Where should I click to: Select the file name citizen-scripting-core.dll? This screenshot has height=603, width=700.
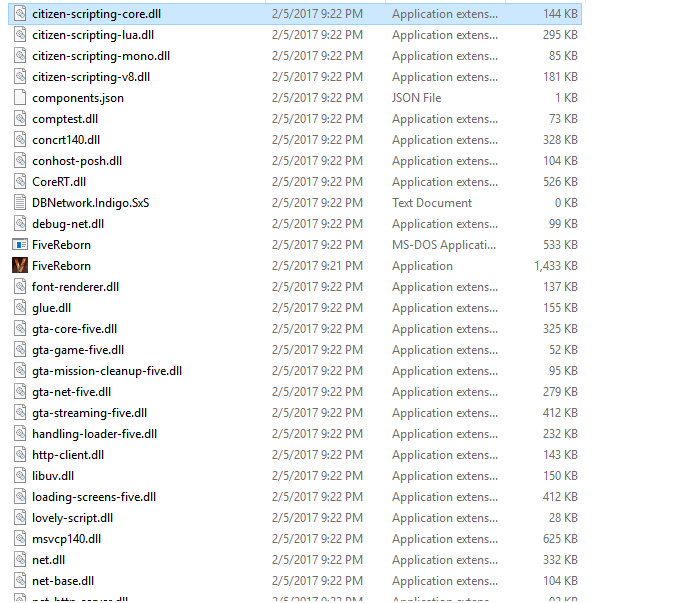(96, 14)
